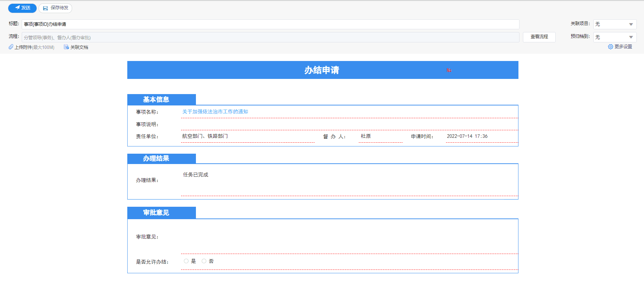The image size is (644, 306).
Task: Click the 办理结果 section header
Action: coord(161,159)
